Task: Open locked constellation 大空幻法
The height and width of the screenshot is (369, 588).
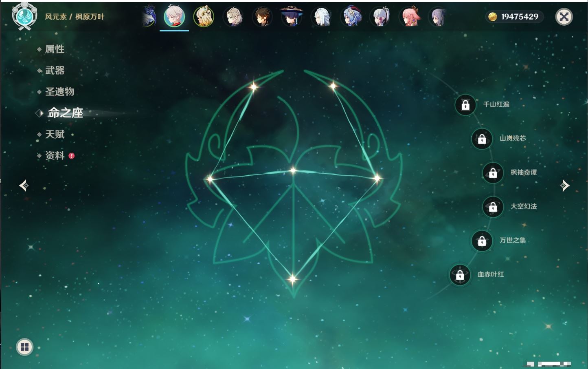Action: click(x=493, y=207)
